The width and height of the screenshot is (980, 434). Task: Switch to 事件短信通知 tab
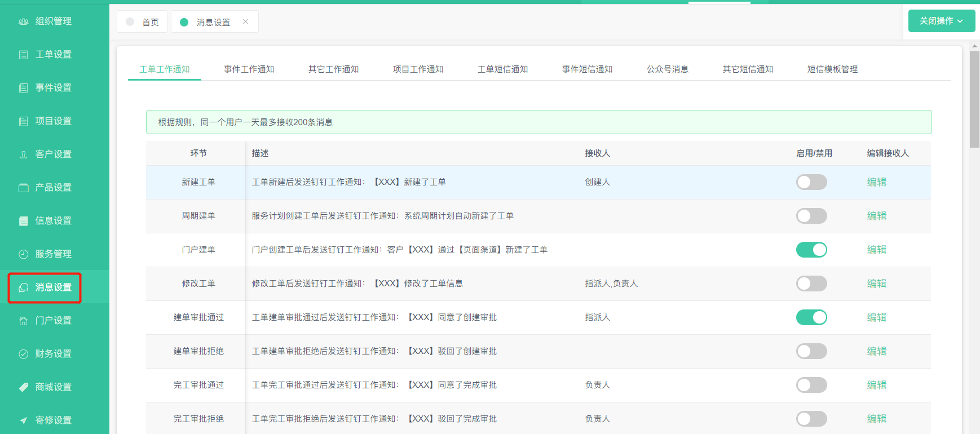pyautogui.click(x=588, y=69)
